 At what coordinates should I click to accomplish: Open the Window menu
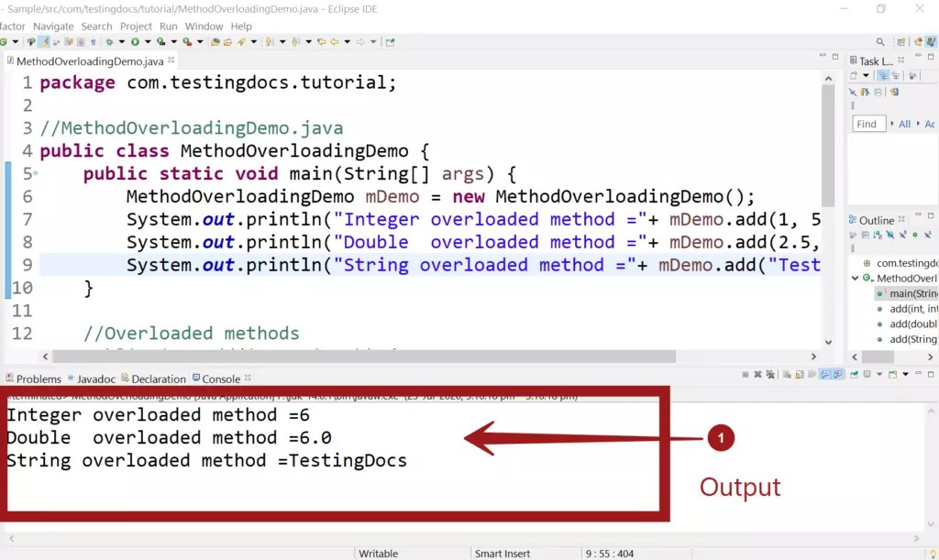coord(204,27)
